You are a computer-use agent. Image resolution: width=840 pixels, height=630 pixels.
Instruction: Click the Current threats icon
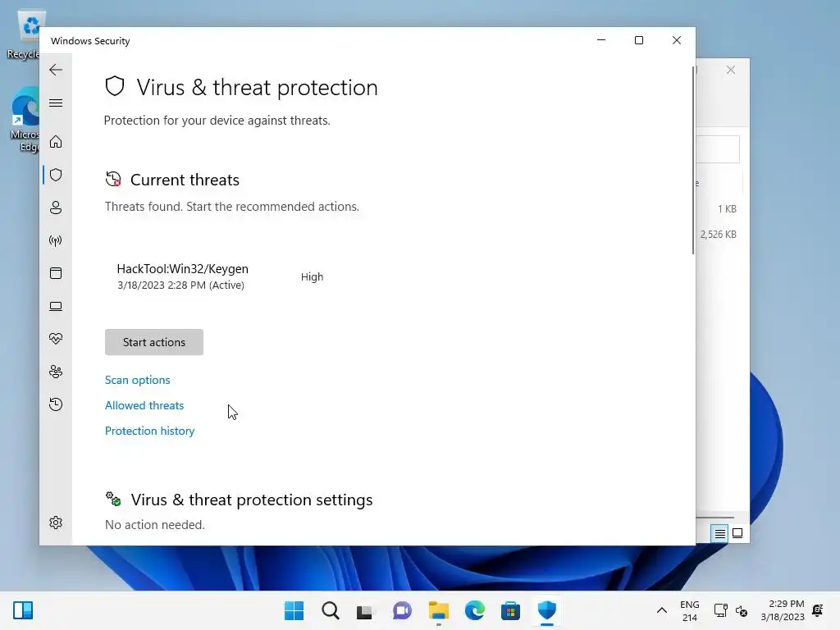click(113, 179)
